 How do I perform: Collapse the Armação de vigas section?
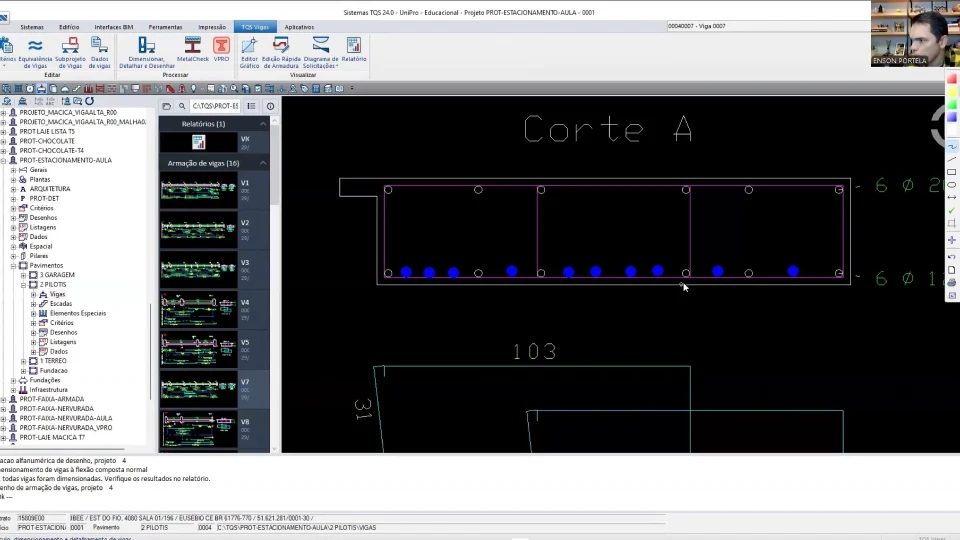263,163
